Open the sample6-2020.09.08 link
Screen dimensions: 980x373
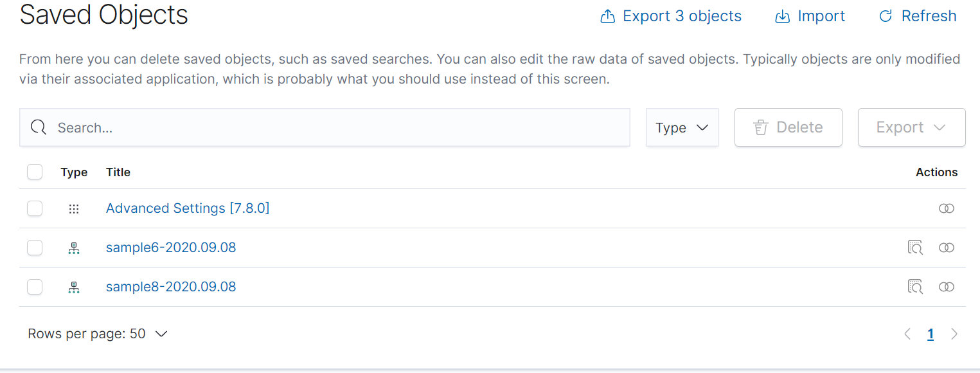(x=171, y=248)
